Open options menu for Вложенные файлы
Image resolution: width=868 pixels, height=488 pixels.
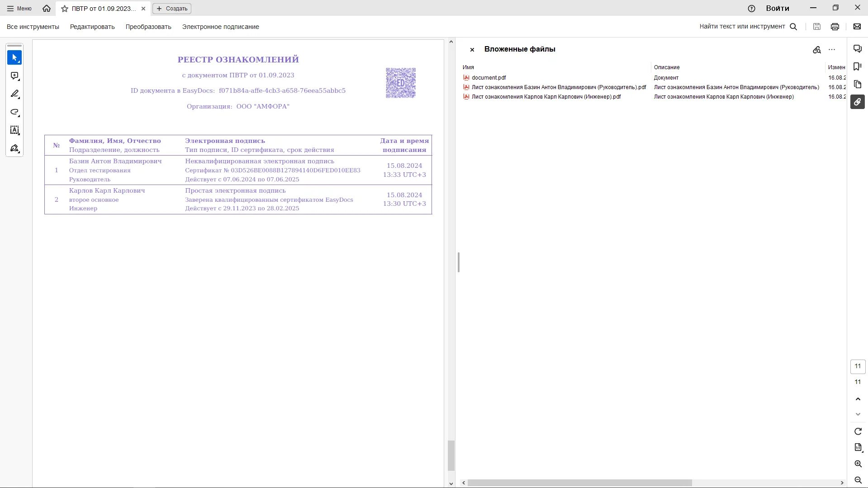click(x=832, y=50)
